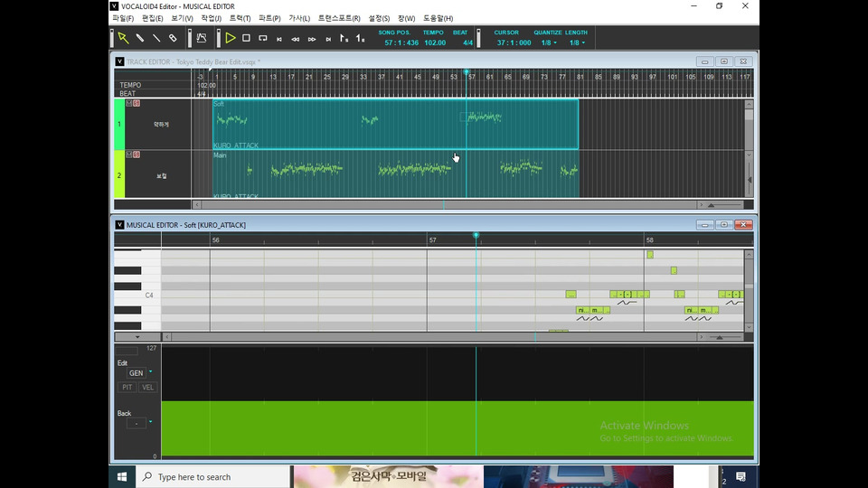The width and height of the screenshot is (868, 488).
Task: Open the 도움말(H) menu
Action: coord(438,18)
